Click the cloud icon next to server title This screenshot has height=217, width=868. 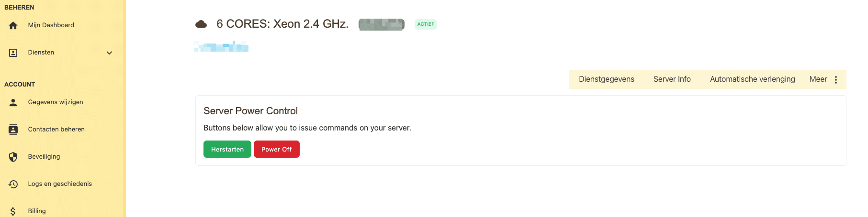[201, 24]
